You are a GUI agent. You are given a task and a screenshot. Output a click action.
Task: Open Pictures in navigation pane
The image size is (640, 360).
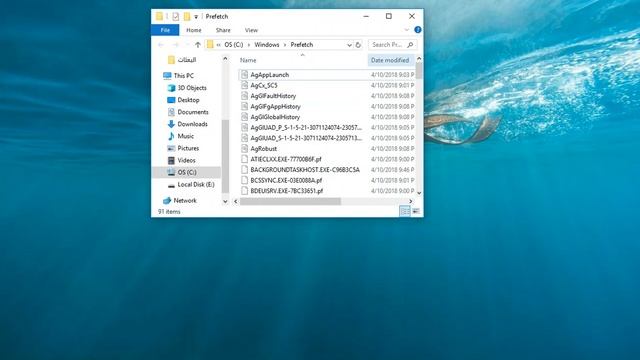pyautogui.click(x=183, y=148)
